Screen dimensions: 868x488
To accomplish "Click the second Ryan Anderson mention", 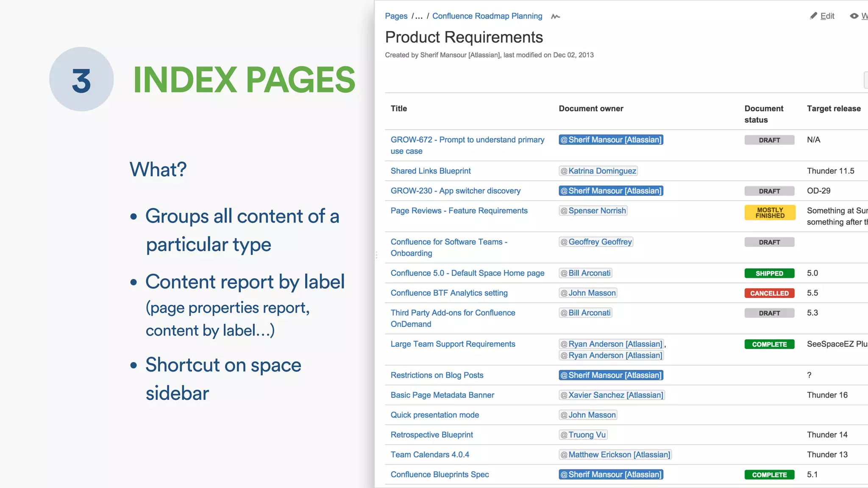I will [x=611, y=355].
